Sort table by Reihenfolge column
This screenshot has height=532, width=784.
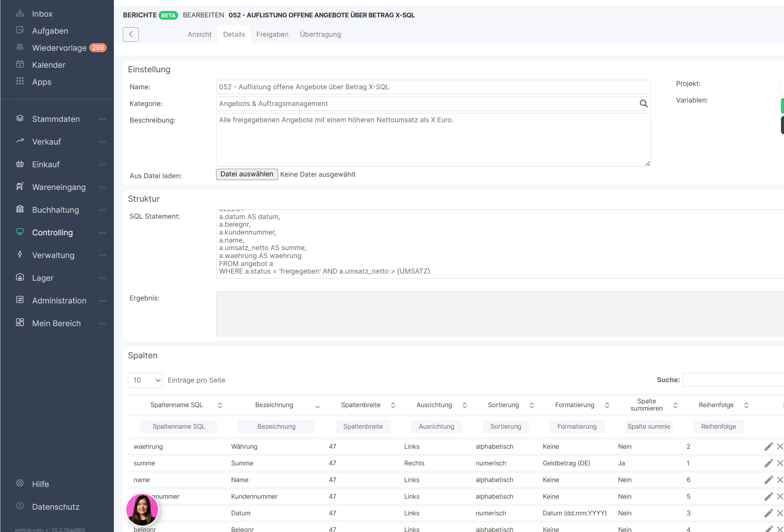pos(716,405)
